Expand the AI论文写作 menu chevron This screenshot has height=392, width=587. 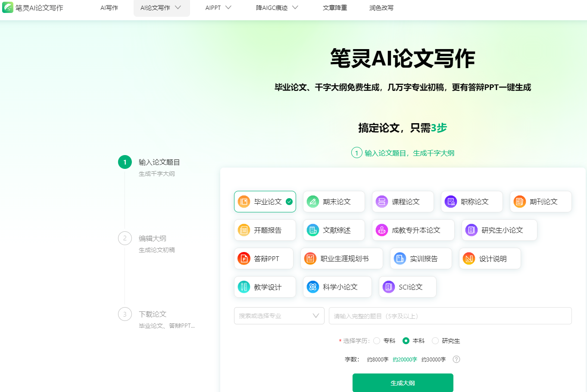point(178,8)
